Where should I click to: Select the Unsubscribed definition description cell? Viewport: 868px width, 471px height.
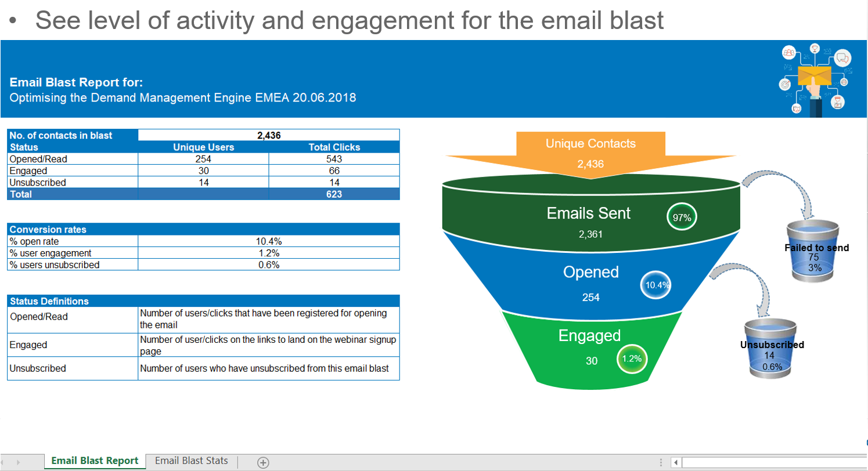[x=269, y=368]
